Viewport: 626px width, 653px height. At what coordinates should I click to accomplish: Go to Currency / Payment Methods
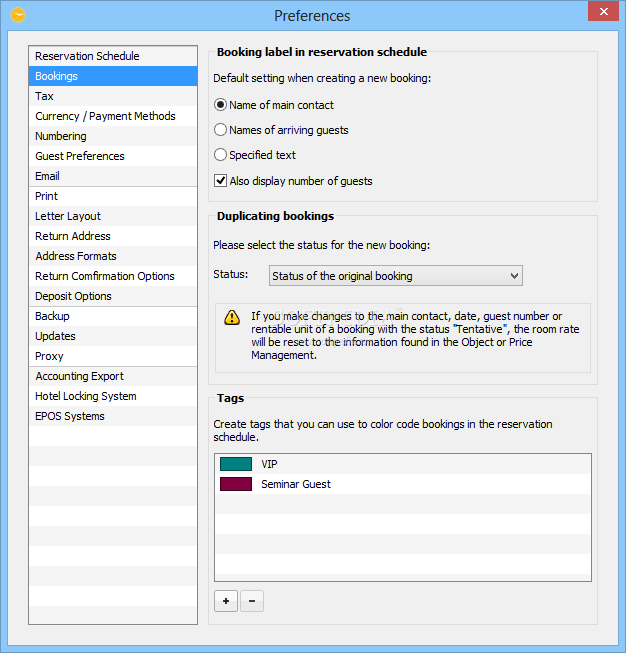point(113,116)
